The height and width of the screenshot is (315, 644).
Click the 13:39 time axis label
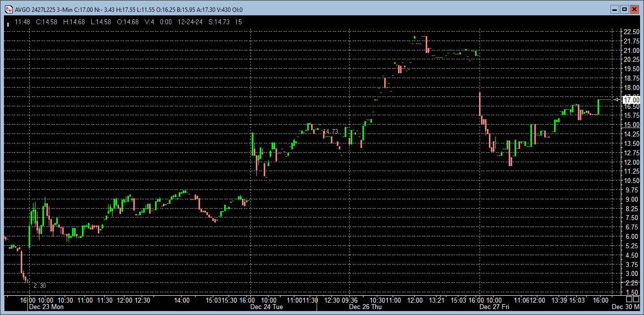(560, 300)
